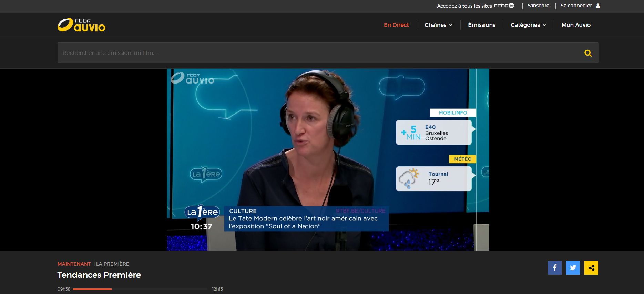Viewport: 644px width, 294px height.
Task: Click the 'MAINTENANT' label
Action: tap(74, 264)
